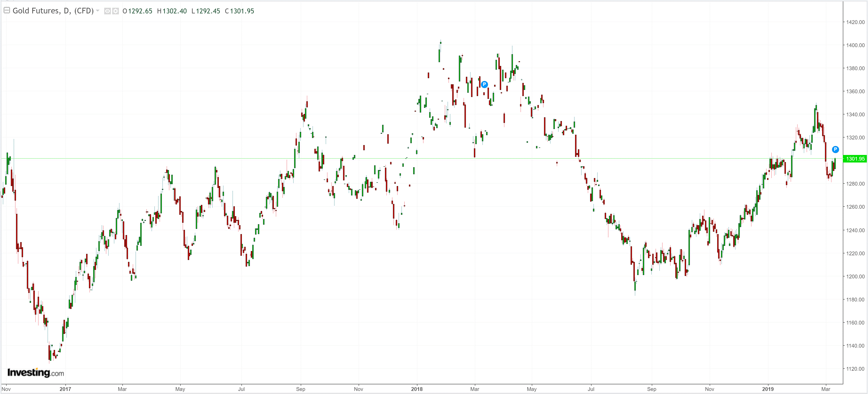Click the 2019 label on time axis
868x394 pixels.
click(x=768, y=389)
